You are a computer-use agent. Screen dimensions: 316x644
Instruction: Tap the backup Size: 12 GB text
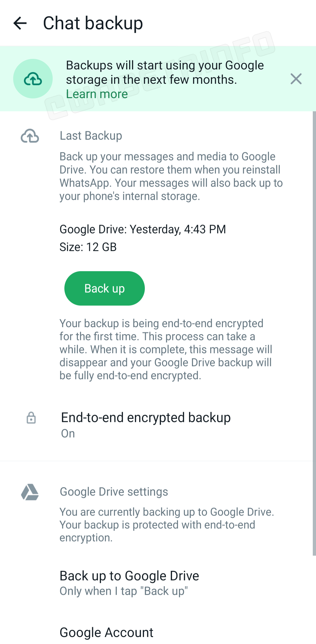pos(88,247)
